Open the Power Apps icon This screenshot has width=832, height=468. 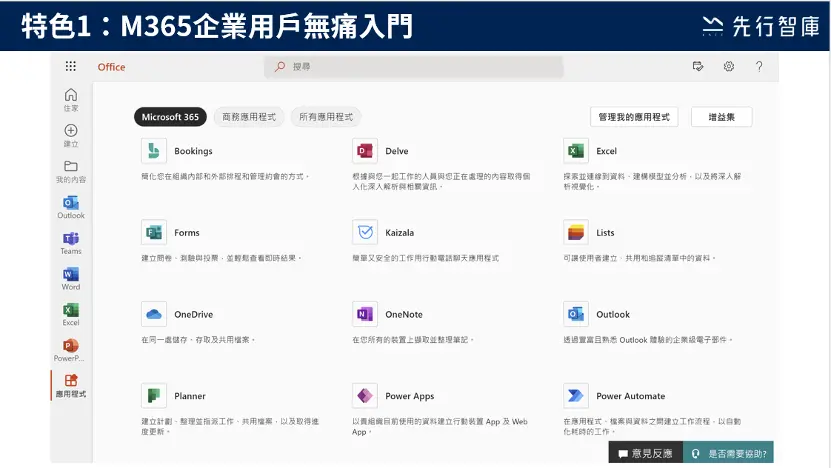[x=365, y=396]
